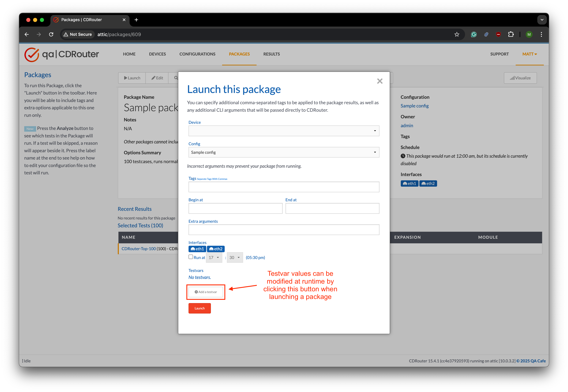Open the red shield extension icon
This screenshot has width=568, height=392.
click(x=498, y=34)
